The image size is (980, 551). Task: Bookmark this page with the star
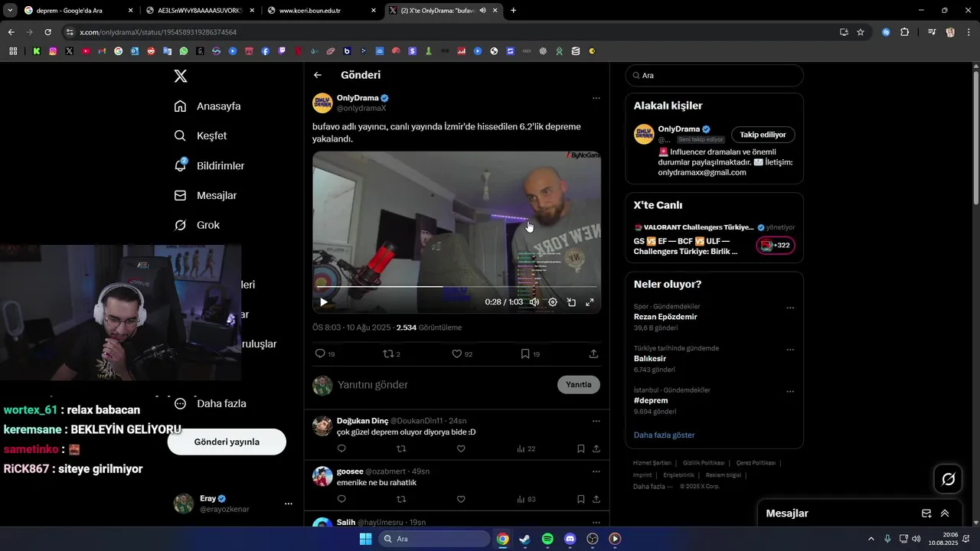tap(861, 32)
